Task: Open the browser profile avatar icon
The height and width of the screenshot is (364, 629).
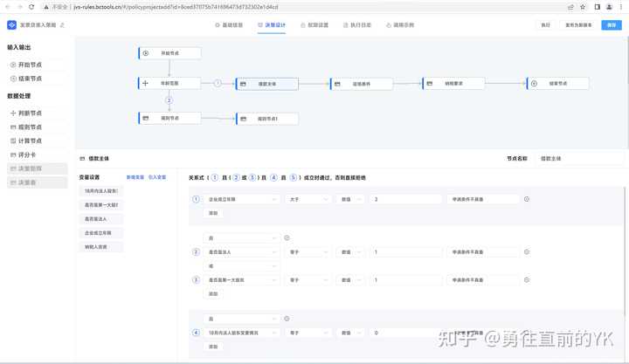Action: pyautogui.click(x=609, y=7)
